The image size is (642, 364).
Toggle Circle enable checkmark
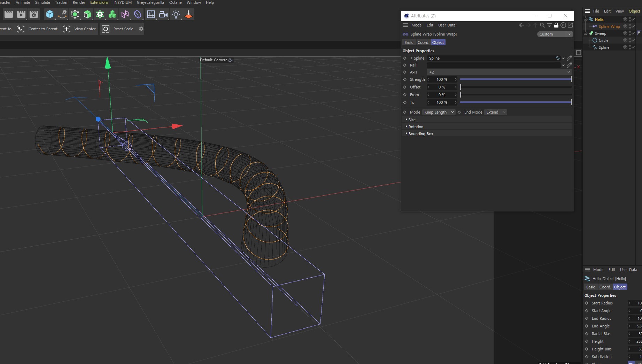point(633,40)
